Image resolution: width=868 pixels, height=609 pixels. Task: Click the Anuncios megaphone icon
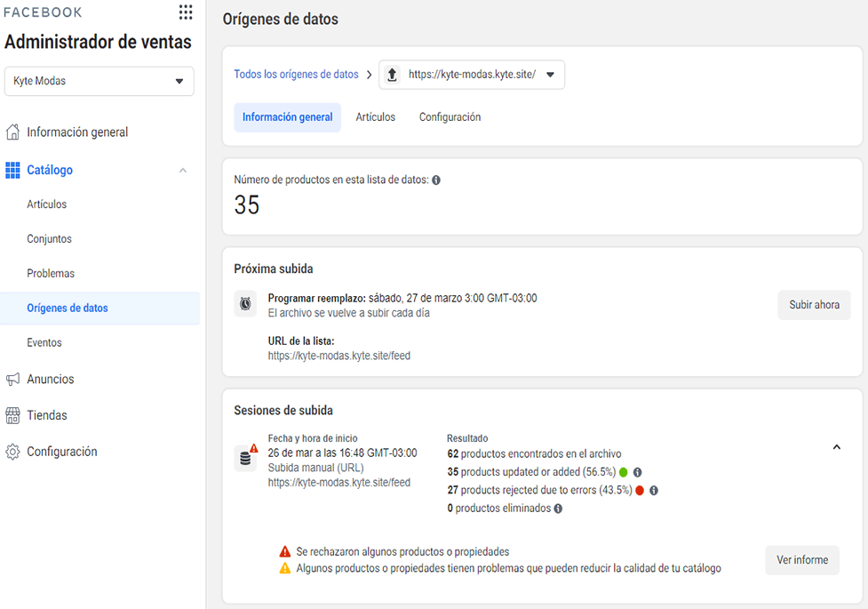click(12, 379)
